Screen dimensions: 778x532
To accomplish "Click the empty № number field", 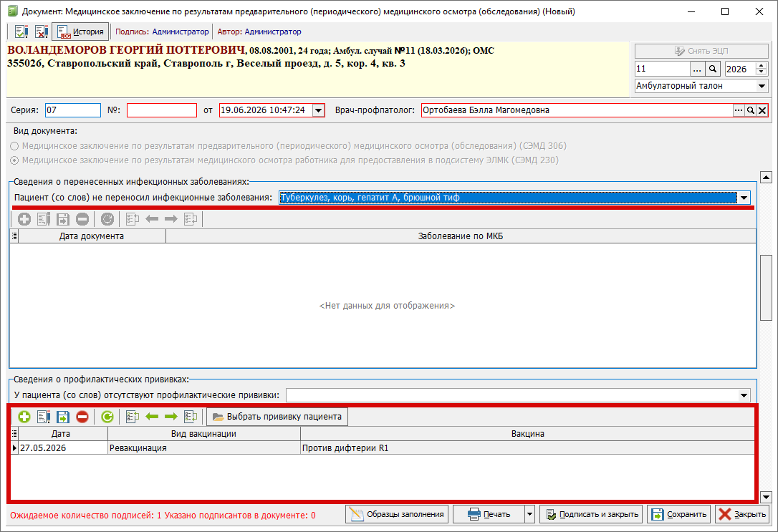I will [162, 110].
